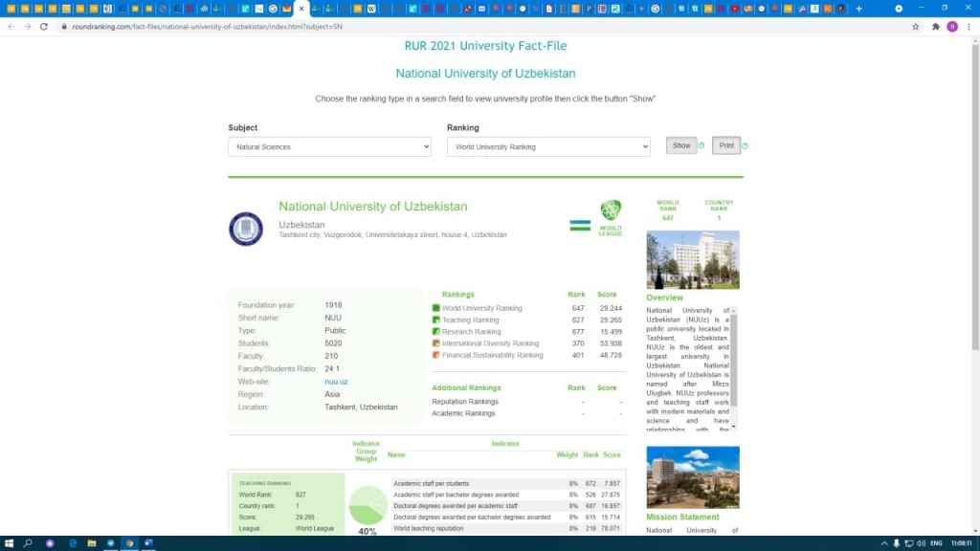Click the Uzbekistan flag icon

click(x=580, y=226)
